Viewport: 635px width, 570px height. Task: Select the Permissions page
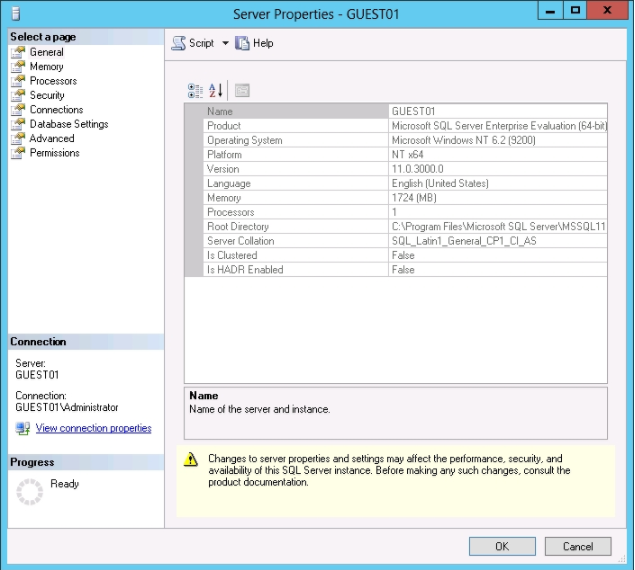click(x=55, y=153)
